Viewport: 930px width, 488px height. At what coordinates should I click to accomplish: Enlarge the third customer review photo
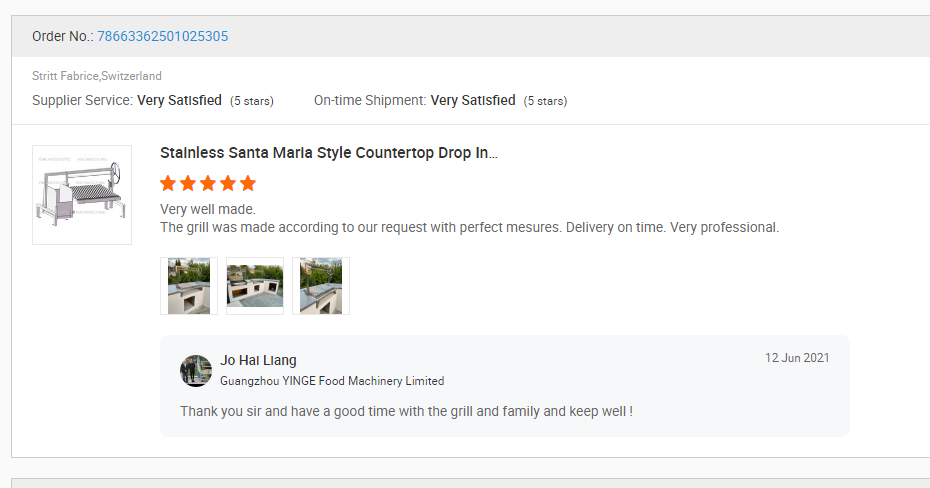[x=321, y=286]
